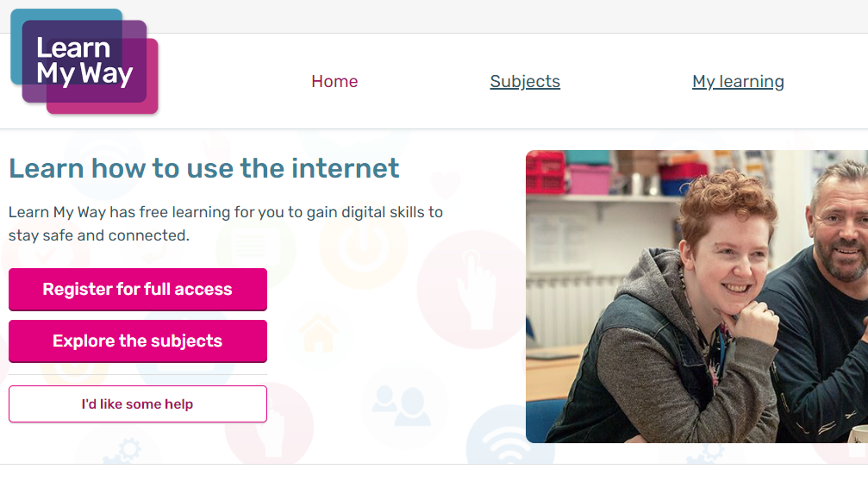Choose the I'd like some help button

pyautogui.click(x=138, y=404)
